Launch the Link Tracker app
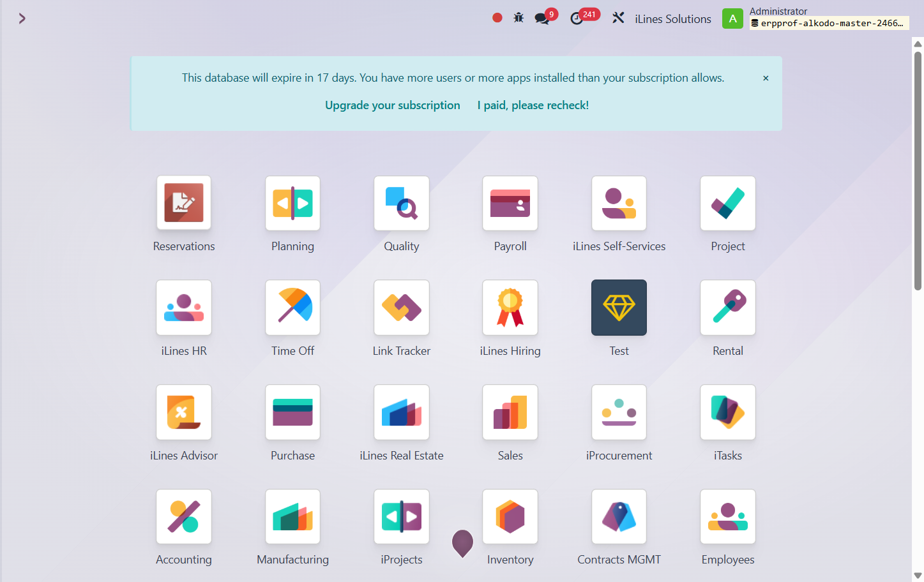 point(402,308)
